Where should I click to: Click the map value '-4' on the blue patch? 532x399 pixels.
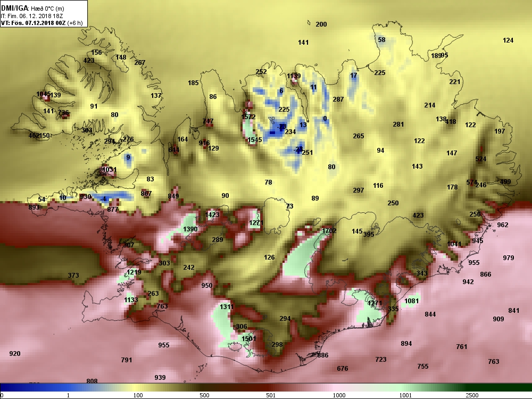(103, 199)
